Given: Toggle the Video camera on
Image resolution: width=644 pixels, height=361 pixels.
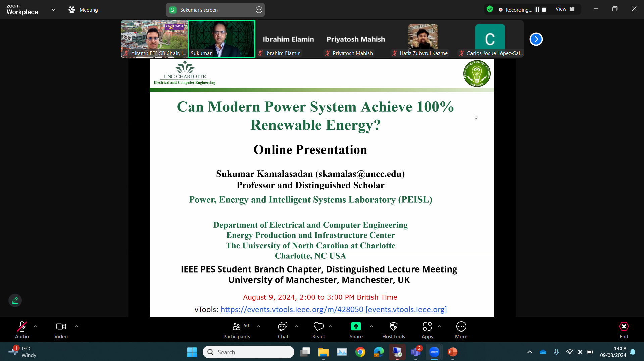Looking at the screenshot, I should pyautogui.click(x=61, y=330).
